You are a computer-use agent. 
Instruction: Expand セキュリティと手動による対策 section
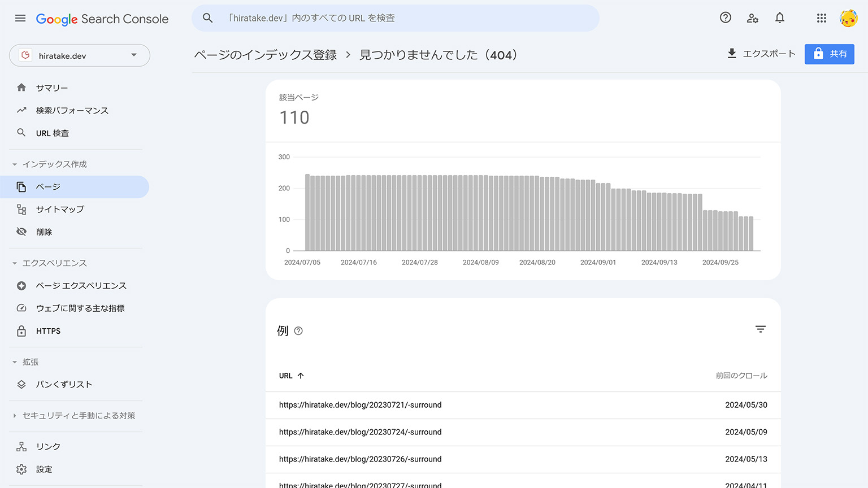pos(15,416)
